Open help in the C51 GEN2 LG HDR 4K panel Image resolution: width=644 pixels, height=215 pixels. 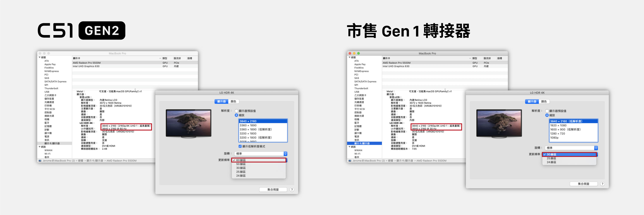[292, 190]
